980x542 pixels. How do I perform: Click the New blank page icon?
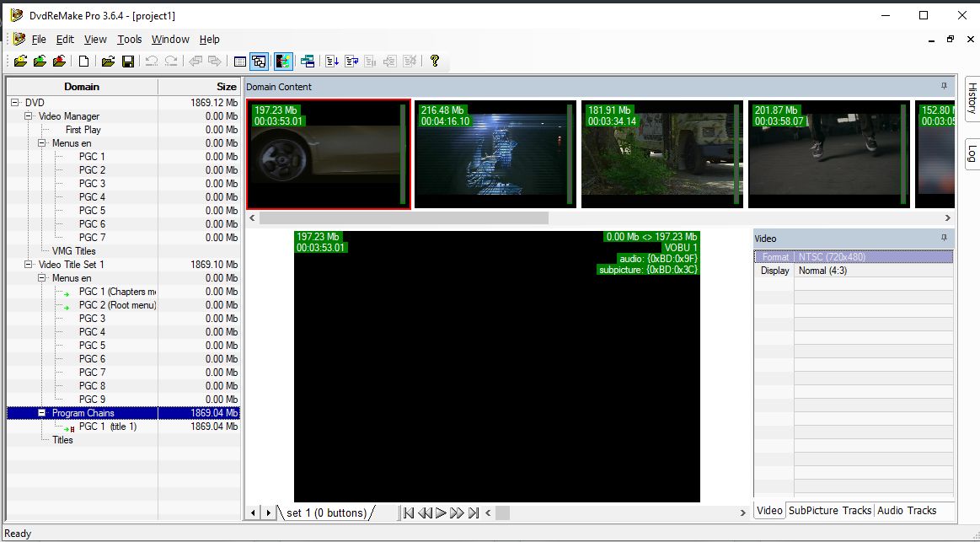click(83, 61)
